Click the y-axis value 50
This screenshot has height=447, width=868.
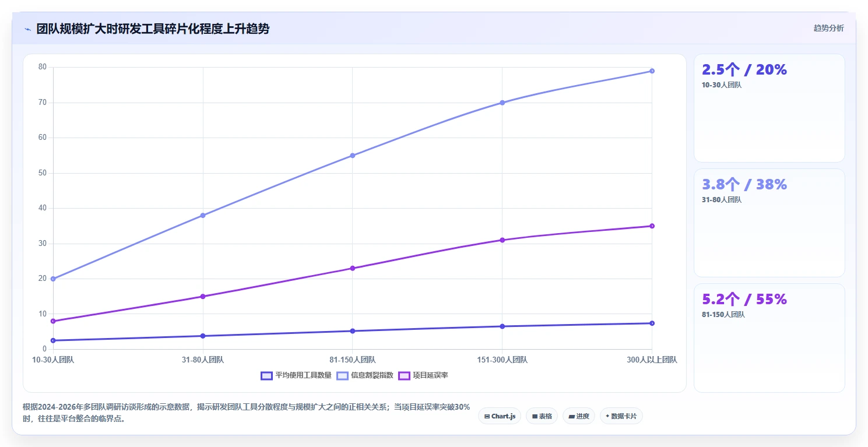coord(43,173)
